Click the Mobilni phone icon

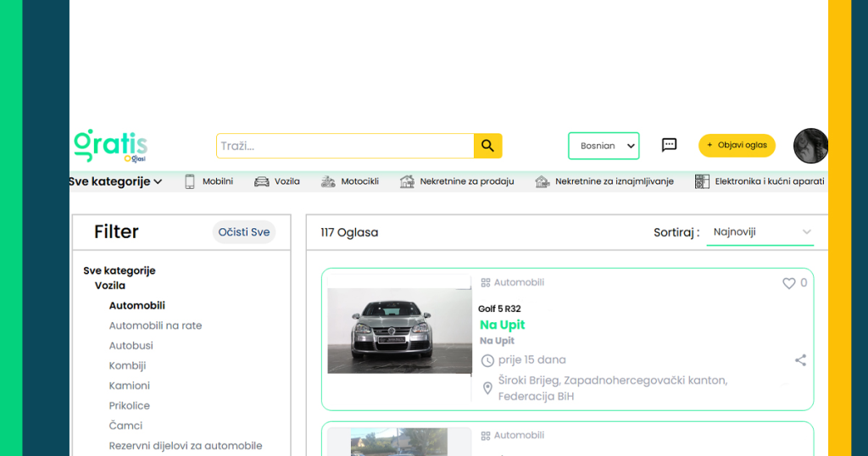coord(190,181)
